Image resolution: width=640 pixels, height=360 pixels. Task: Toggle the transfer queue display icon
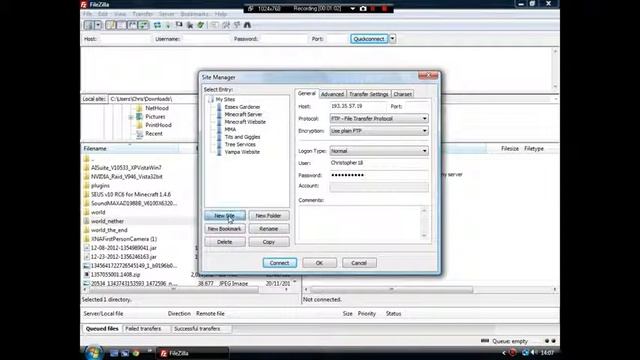(x=144, y=25)
